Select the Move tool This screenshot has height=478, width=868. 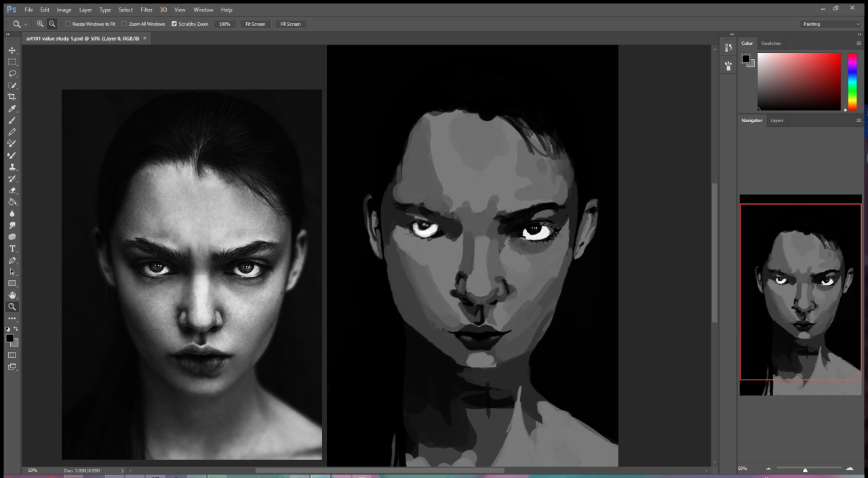[x=12, y=50]
